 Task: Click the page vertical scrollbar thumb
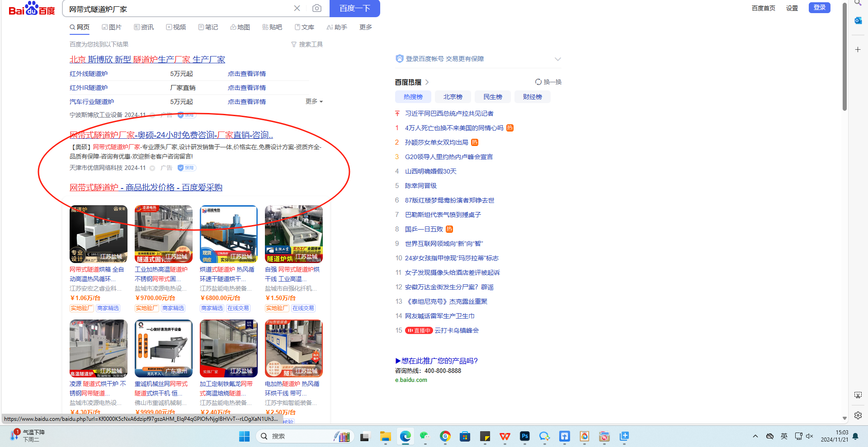coord(844,57)
